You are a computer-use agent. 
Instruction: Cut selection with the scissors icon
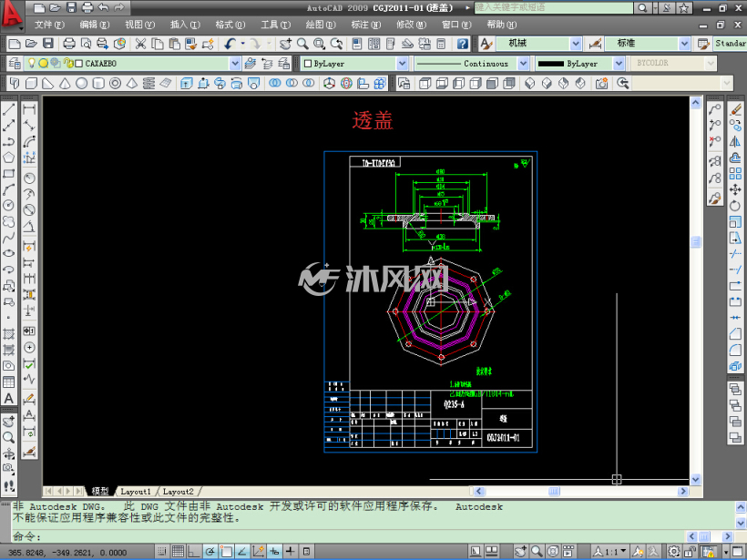tap(140, 44)
